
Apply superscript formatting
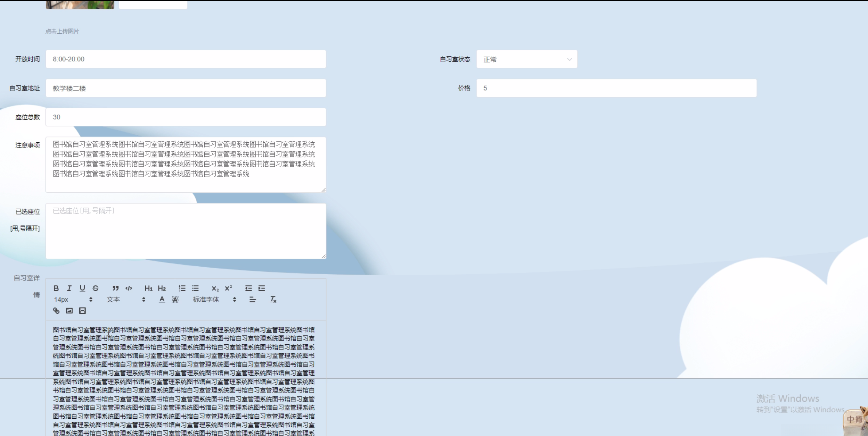coord(228,288)
